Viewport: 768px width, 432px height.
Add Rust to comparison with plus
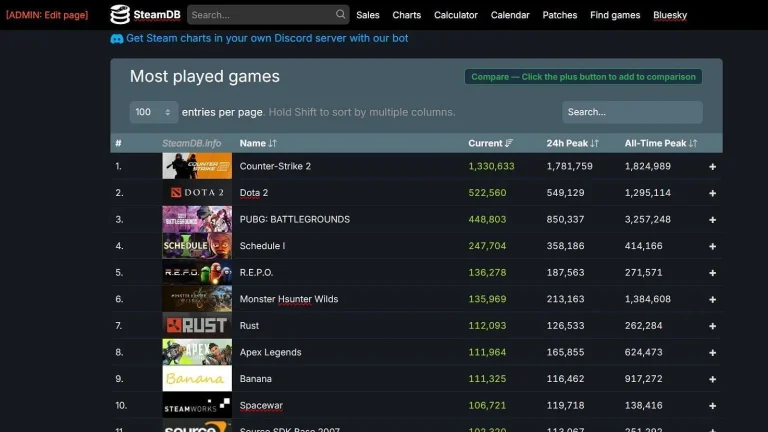pos(712,326)
